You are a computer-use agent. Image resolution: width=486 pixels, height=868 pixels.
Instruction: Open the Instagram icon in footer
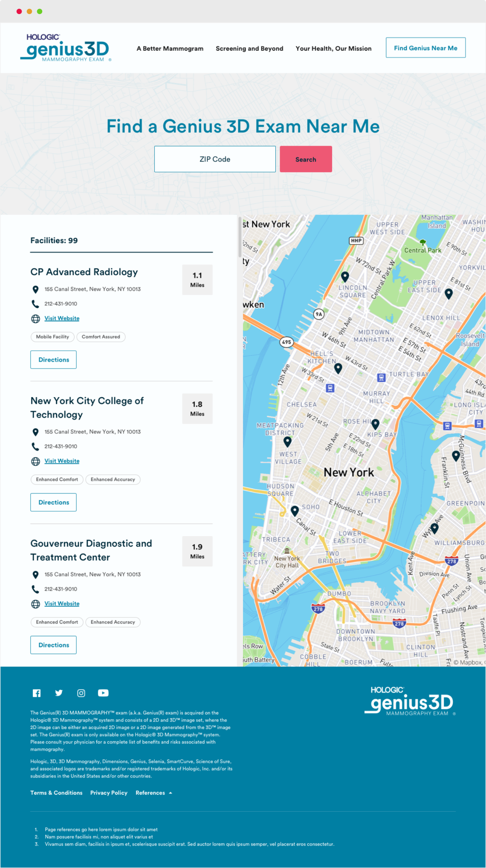(x=81, y=693)
